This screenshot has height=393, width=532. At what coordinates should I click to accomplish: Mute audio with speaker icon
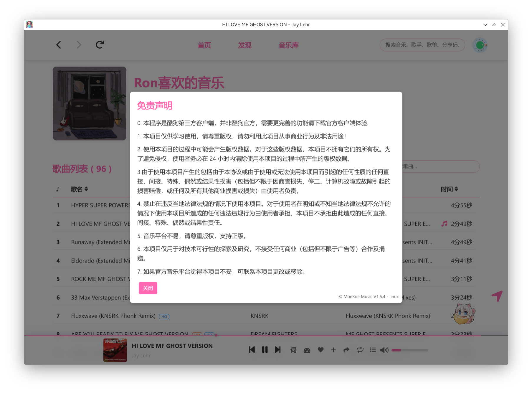tap(384, 350)
